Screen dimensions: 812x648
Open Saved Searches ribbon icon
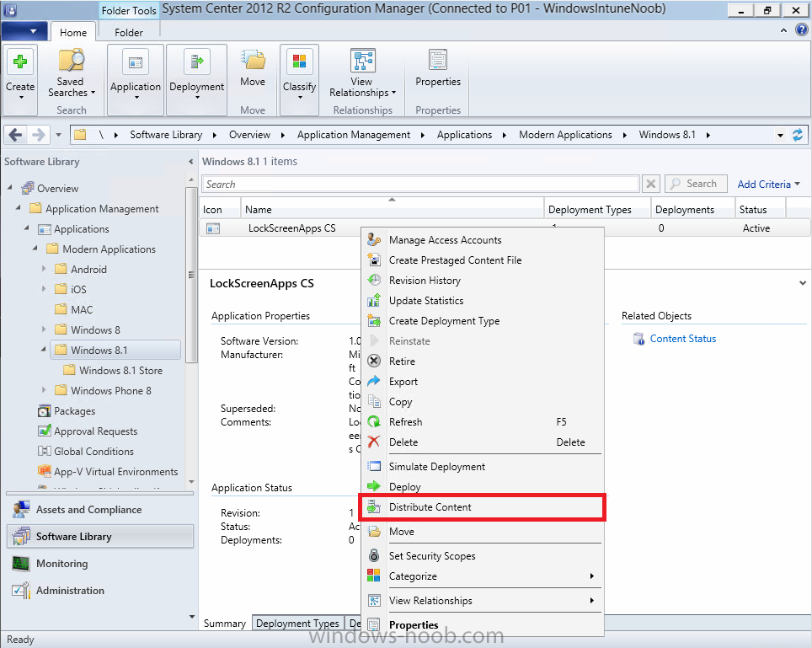coord(71,60)
